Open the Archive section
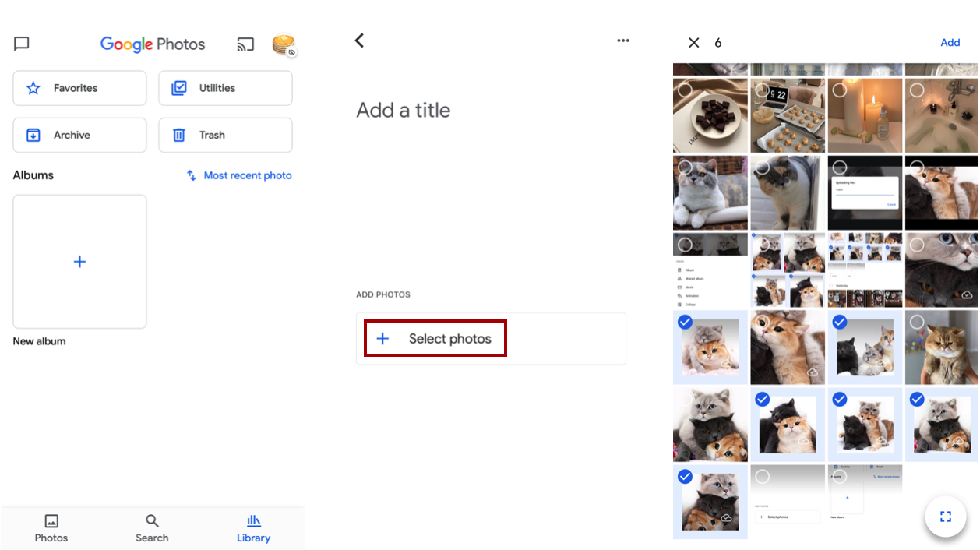980x550 pixels. [79, 135]
